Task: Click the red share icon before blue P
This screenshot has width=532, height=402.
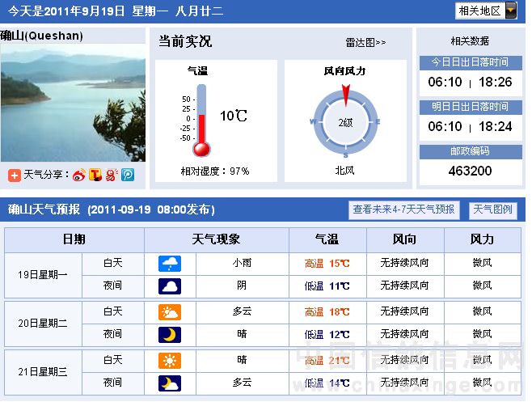Action: coord(112,176)
